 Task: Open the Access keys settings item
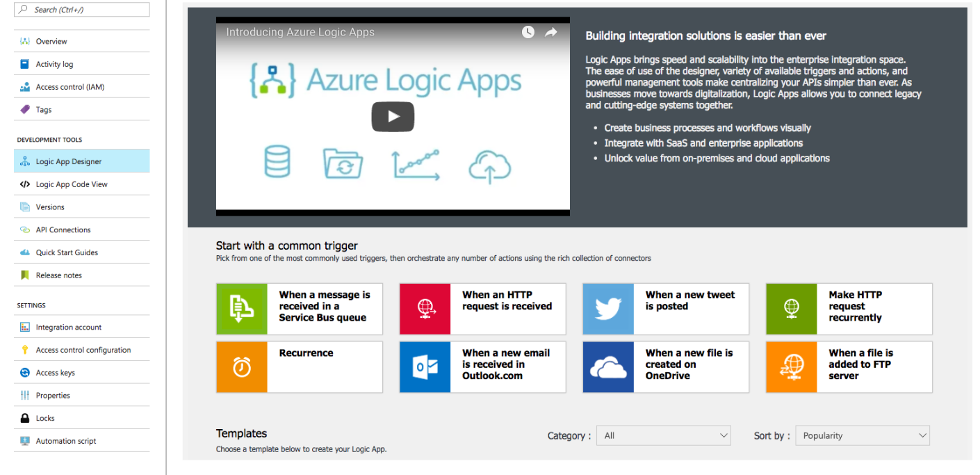[x=55, y=373]
